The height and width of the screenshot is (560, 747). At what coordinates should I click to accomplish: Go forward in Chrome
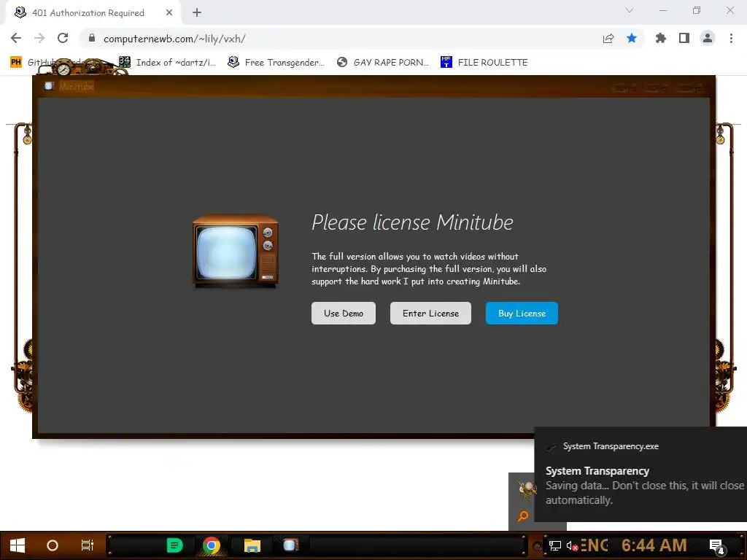coord(39,38)
